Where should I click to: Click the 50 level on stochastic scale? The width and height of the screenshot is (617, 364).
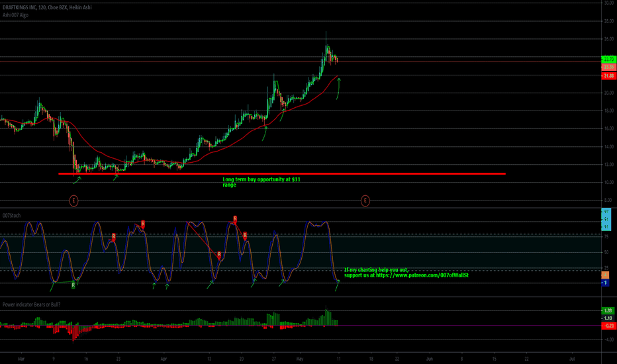click(x=606, y=252)
